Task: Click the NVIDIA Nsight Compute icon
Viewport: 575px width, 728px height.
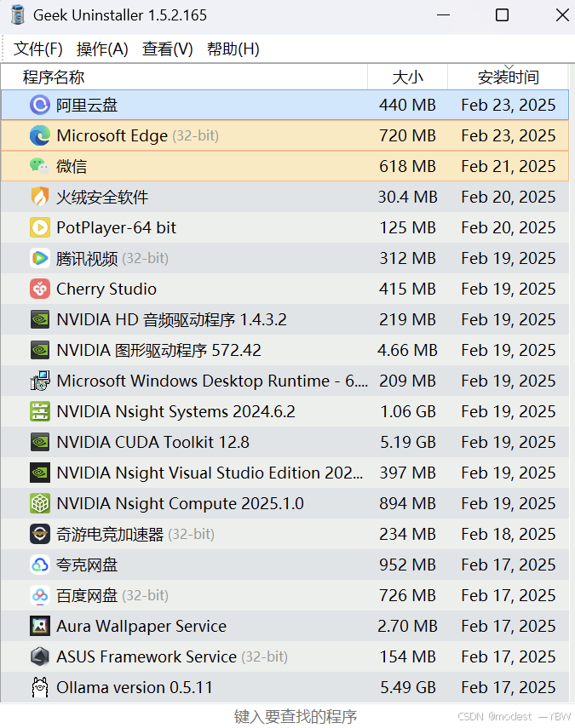Action: [x=40, y=503]
